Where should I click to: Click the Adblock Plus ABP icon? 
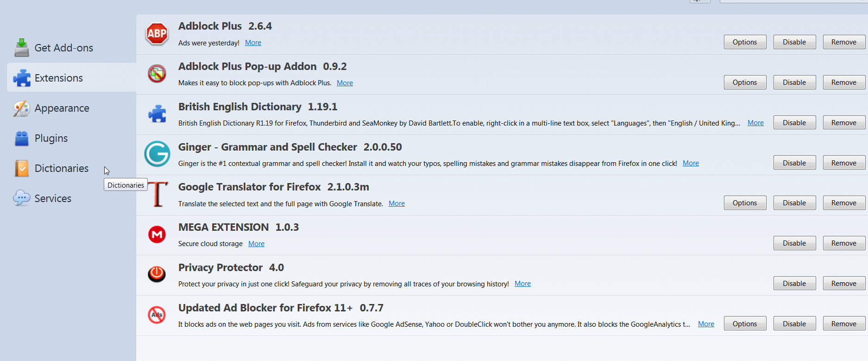tap(157, 34)
